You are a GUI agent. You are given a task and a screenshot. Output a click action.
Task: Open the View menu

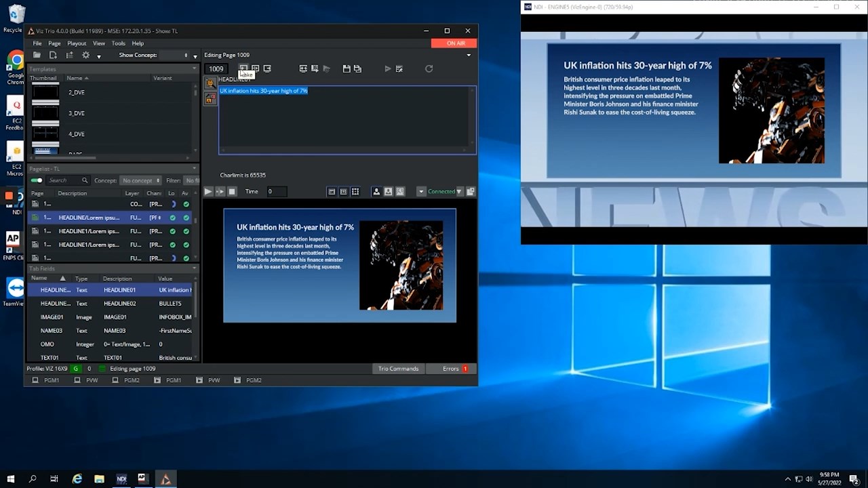[x=99, y=43]
